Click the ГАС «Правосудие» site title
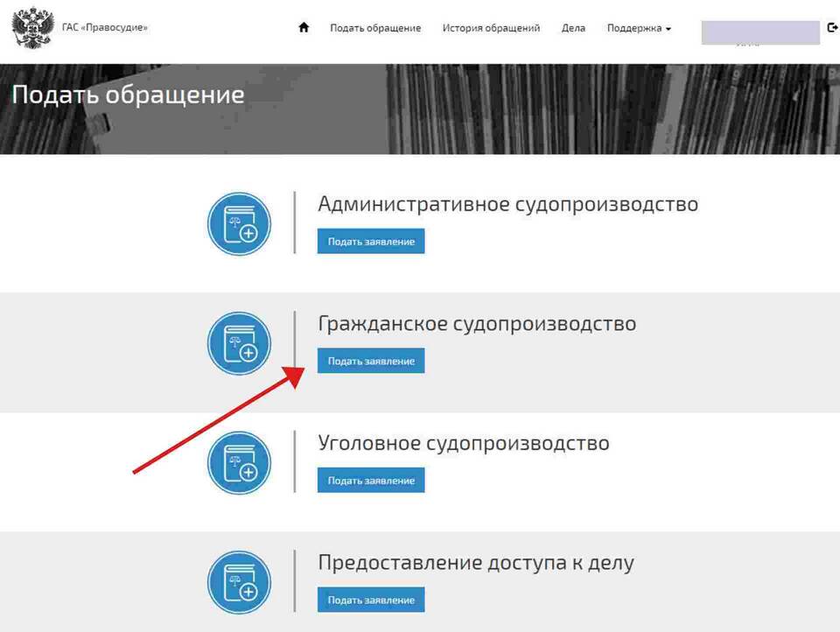 (104, 27)
